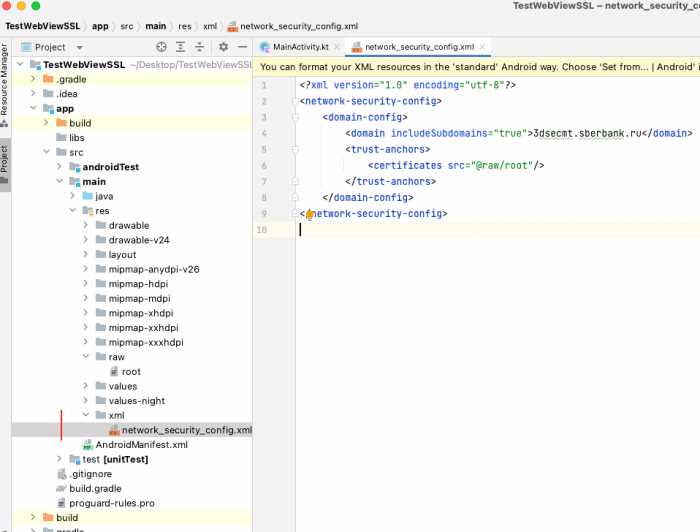Select network_security_config.xml in project tree
Image resolution: width=700 pixels, height=532 pixels.
(181, 430)
